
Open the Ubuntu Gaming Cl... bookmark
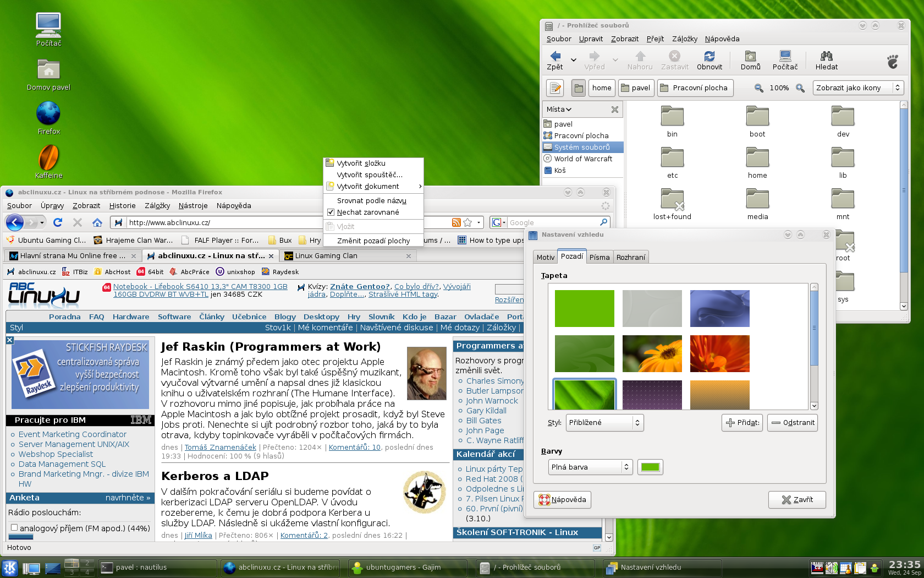[46, 240]
